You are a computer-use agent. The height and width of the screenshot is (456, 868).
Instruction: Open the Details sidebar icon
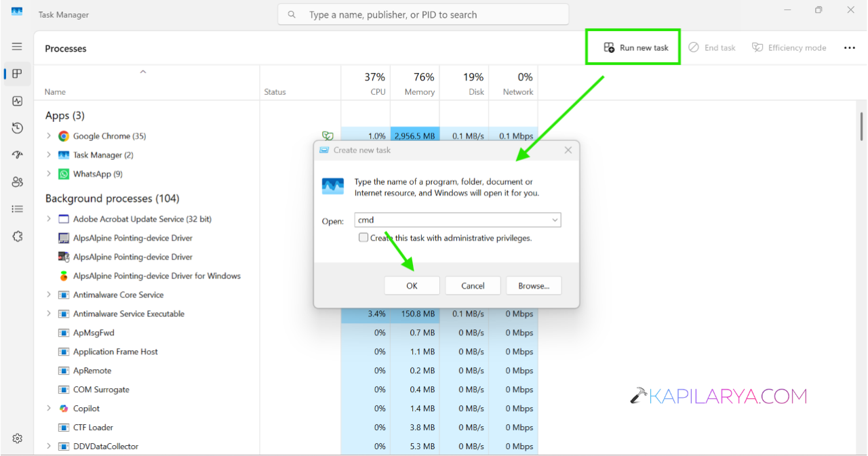pyautogui.click(x=18, y=209)
